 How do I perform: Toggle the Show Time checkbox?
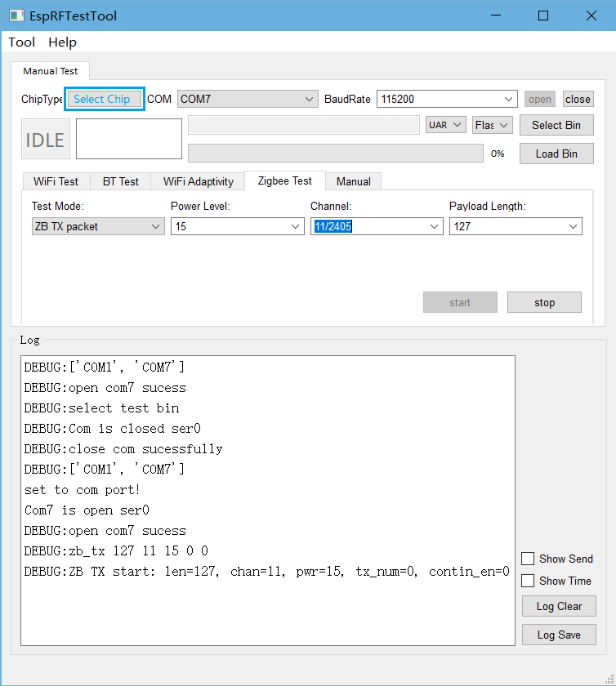coord(528,581)
